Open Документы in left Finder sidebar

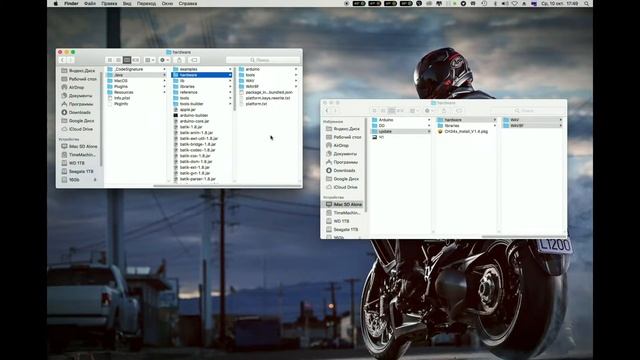pyautogui.click(x=79, y=96)
